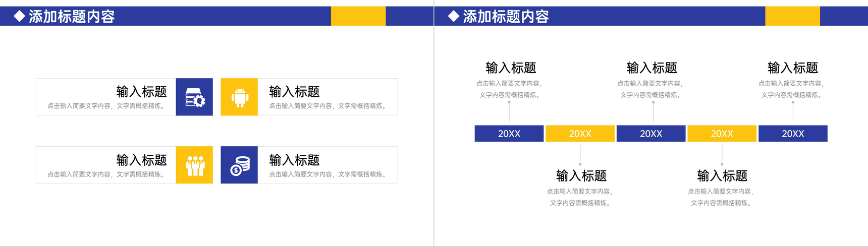Select the first blue 20XX timeline block
The image size is (868, 247).
click(509, 134)
